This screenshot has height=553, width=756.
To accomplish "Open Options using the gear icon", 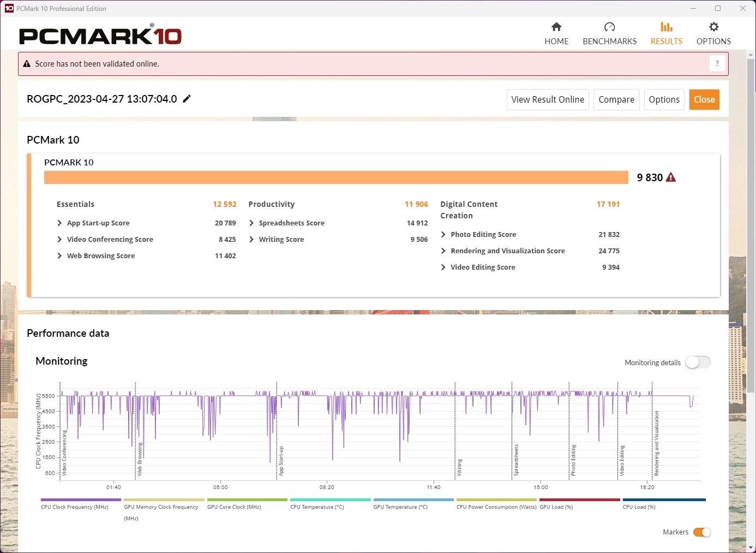I will (x=713, y=27).
